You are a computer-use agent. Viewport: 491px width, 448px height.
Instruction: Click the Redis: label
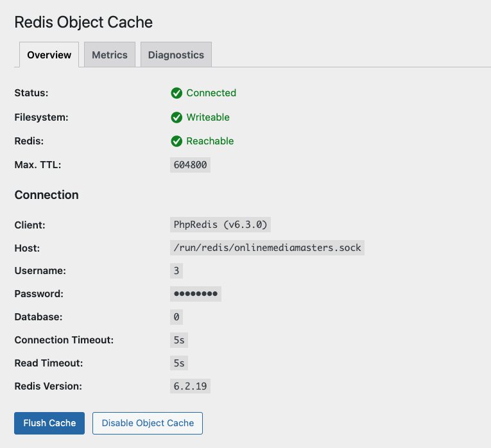(29, 141)
